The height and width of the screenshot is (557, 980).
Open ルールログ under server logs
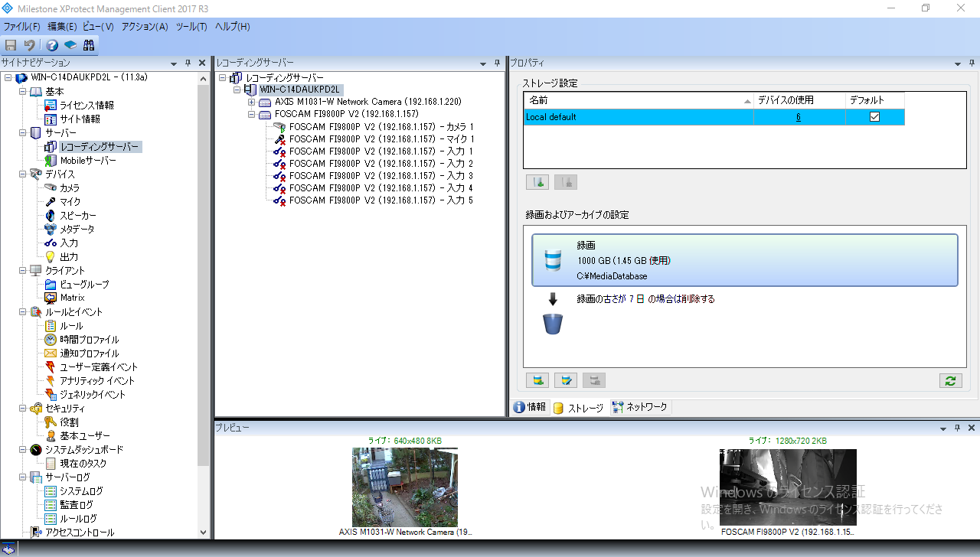79,519
